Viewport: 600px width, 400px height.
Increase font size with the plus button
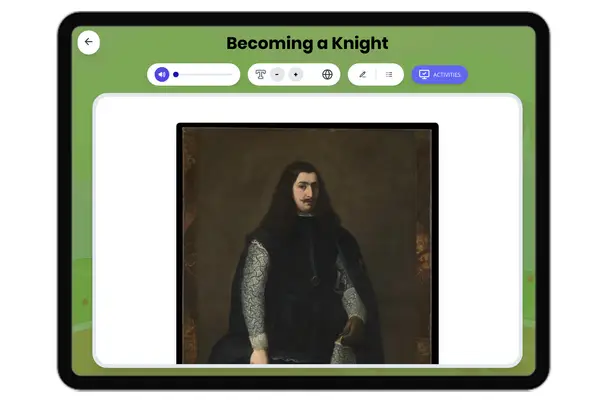[x=296, y=74]
